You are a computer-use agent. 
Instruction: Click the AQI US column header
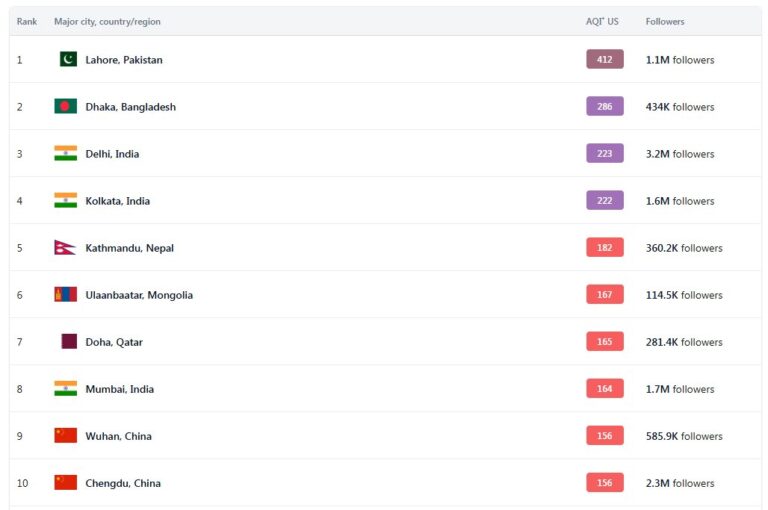(602, 21)
